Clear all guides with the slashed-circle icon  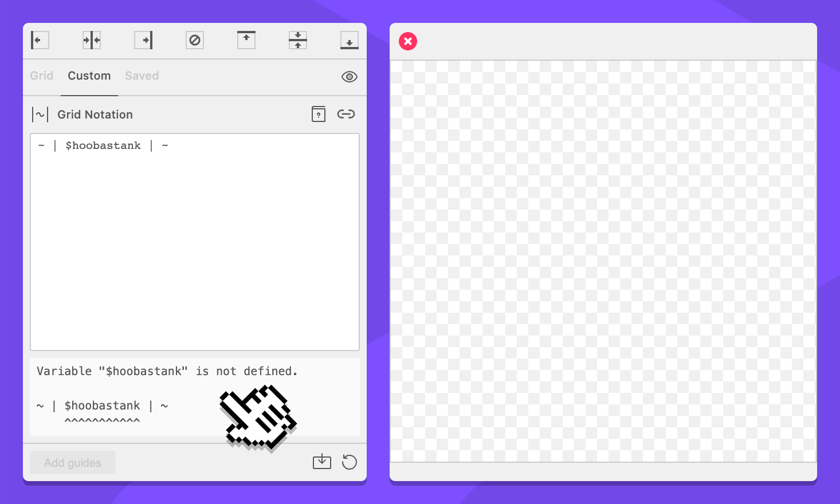(x=195, y=40)
